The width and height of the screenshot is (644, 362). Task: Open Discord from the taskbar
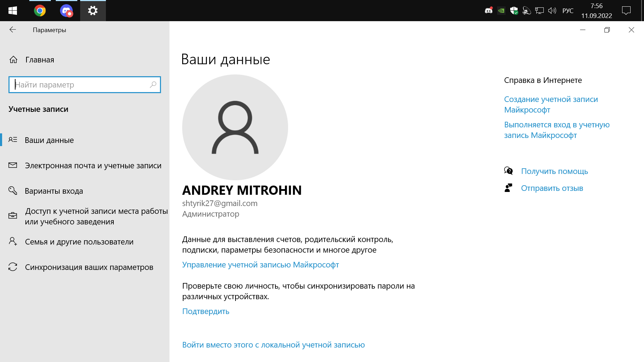[x=66, y=11]
